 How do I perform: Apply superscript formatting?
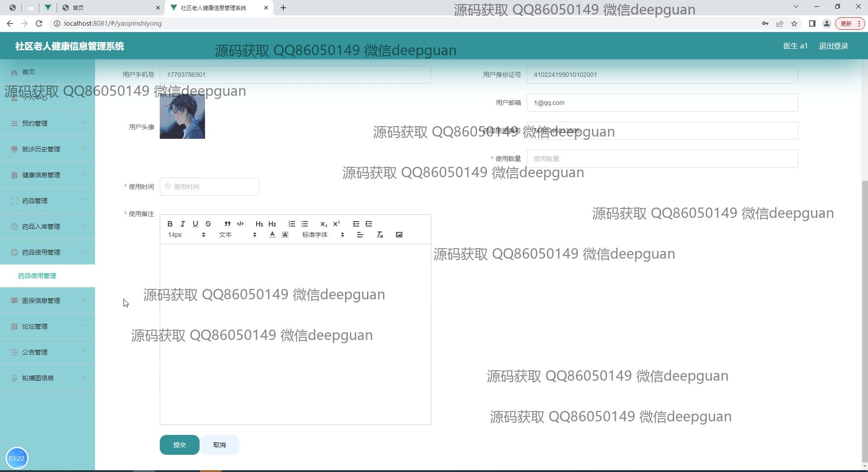[336, 224]
